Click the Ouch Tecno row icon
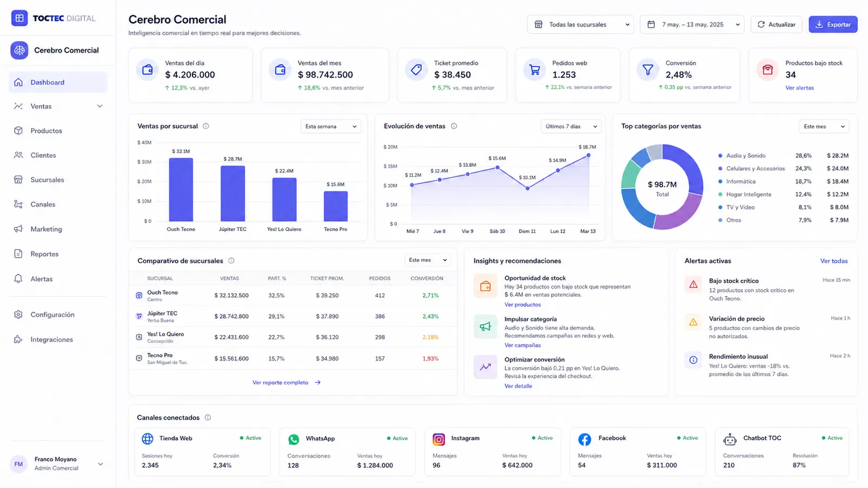 tap(139, 296)
